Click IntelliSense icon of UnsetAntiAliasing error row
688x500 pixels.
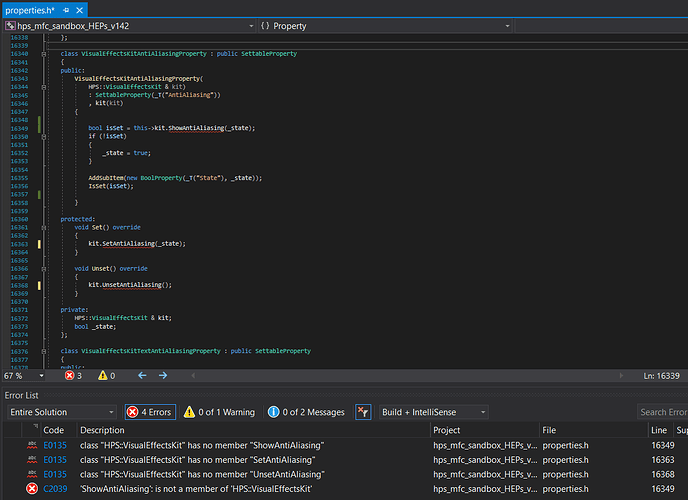32,474
